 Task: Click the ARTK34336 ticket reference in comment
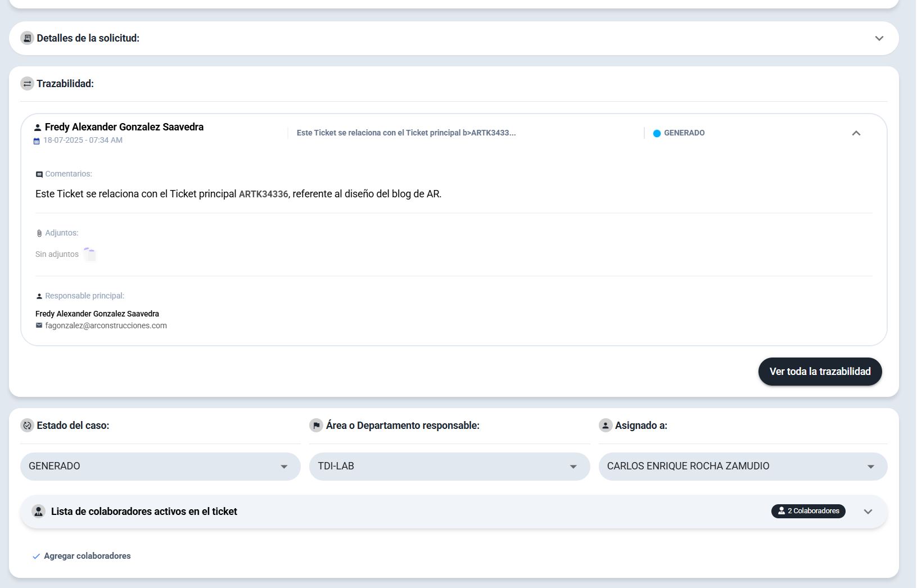263,194
